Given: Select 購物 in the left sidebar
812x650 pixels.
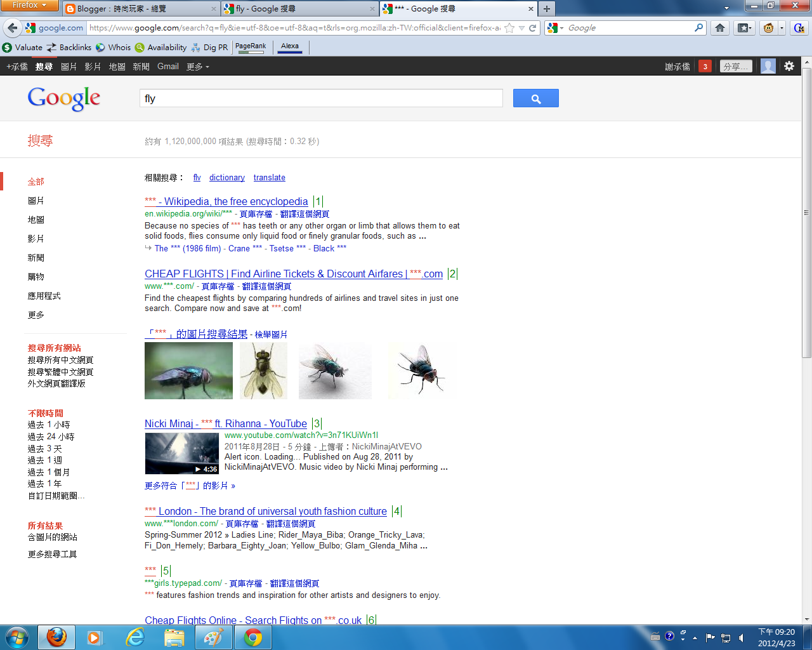Looking at the screenshot, I should (x=36, y=277).
